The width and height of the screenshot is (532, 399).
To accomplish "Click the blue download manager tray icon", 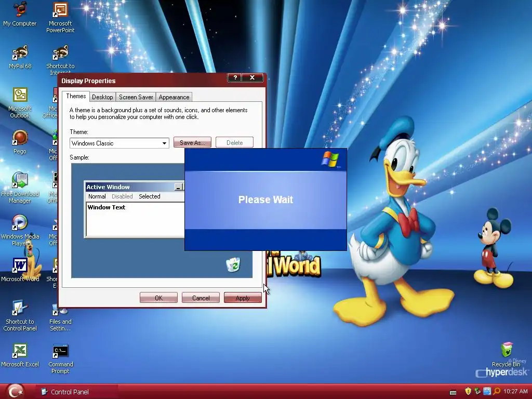I will [487, 391].
